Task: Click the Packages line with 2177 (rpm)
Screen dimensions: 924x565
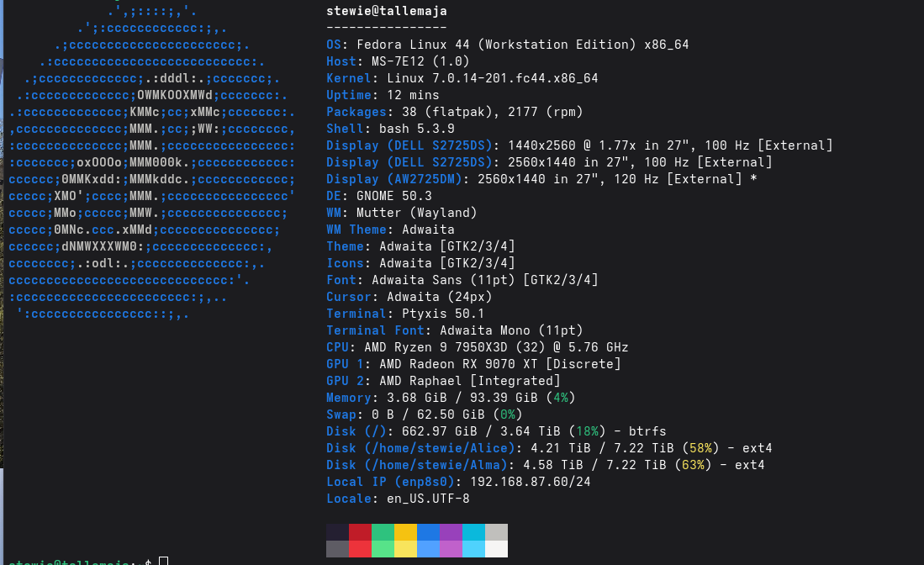Action: [x=454, y=112]
